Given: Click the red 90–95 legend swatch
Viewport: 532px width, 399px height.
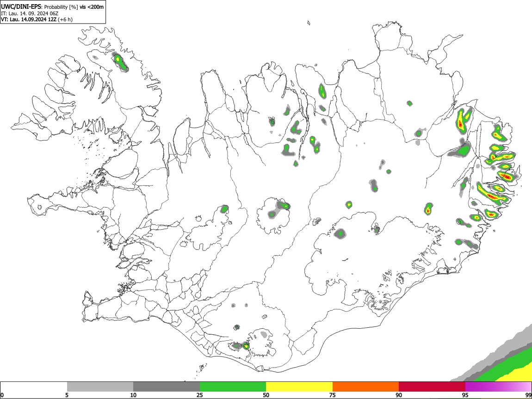Looking at the screenshot, I should click(432, 387).
